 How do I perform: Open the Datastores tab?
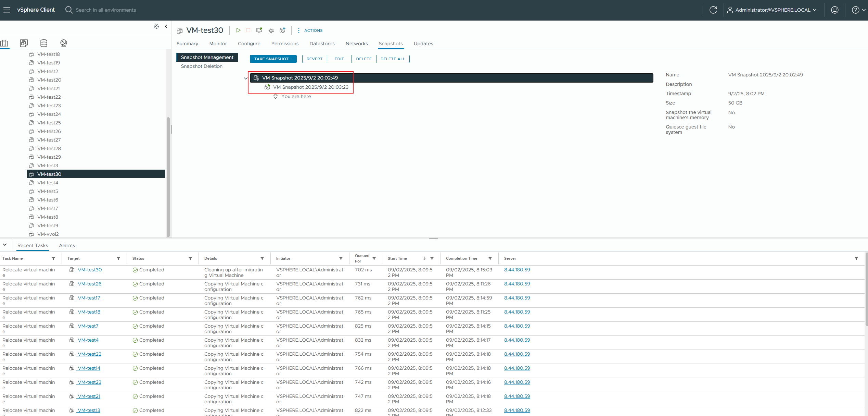tap(322, 44)
